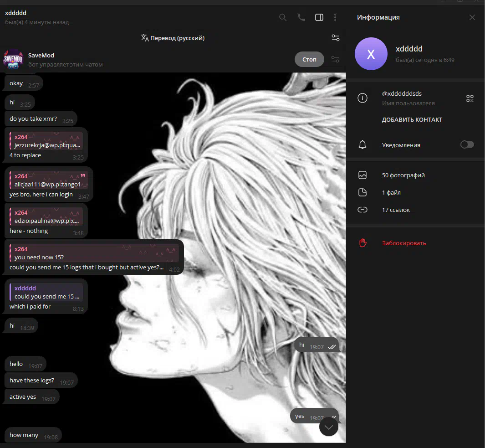Show QR code for @xdddddsds username
Image resolution: width=485 pixels, height=448 pixels.
click(x=470, y=98)
